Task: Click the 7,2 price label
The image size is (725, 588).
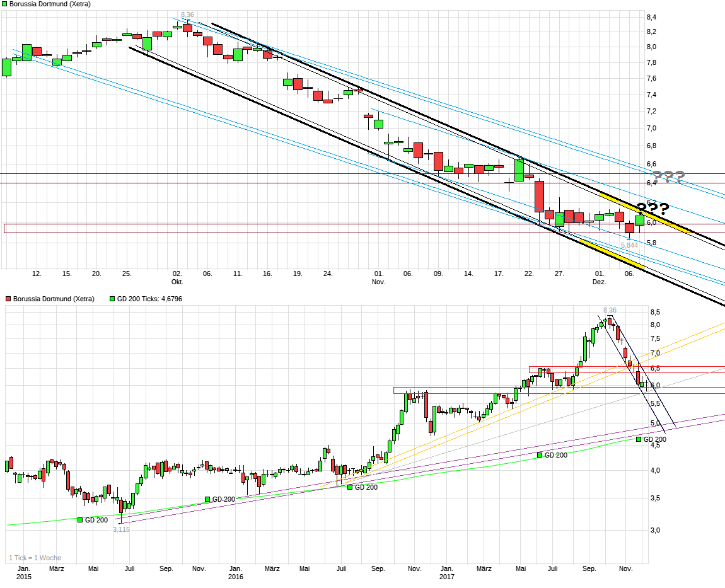Action: [651, 111]
